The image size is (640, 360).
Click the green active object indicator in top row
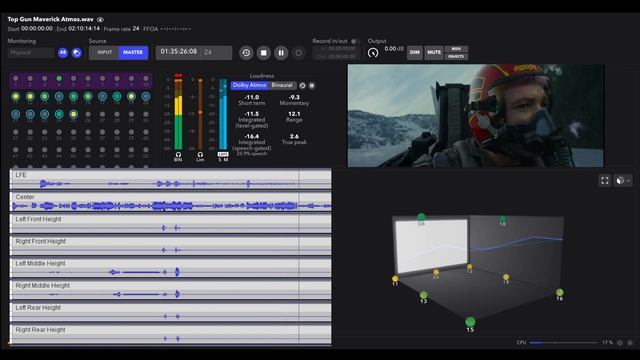59,78
